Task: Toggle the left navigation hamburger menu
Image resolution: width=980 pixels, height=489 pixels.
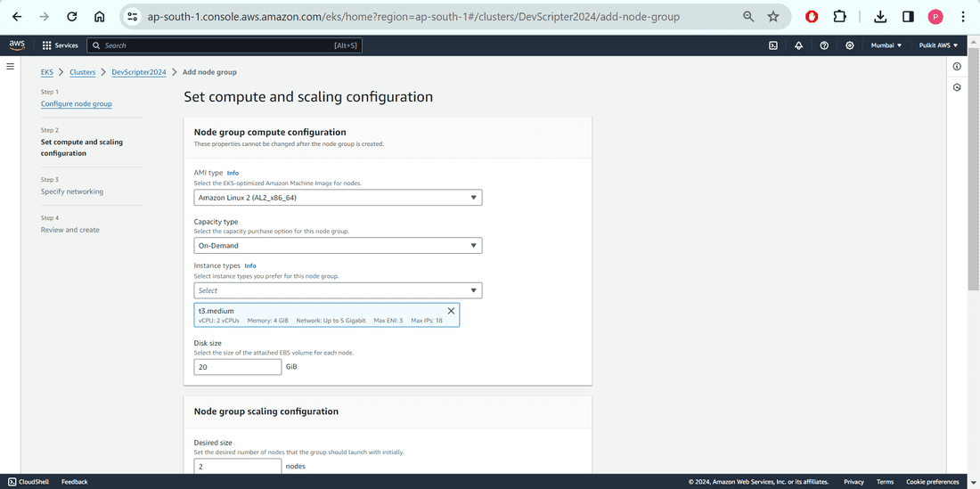Action: click(11, 67)
